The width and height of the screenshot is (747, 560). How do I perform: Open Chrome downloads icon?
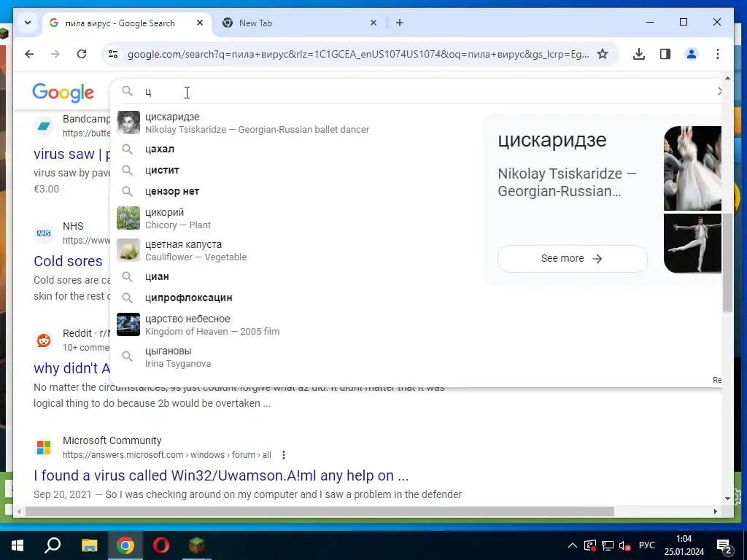[639, 54]
